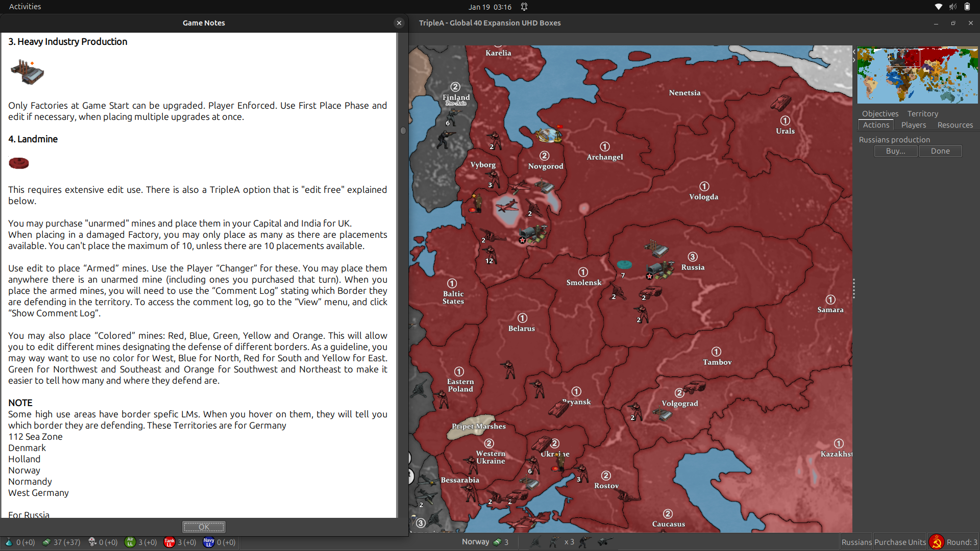
Task: Click the red Tank LL resource icon
Action: click(170, 542)
